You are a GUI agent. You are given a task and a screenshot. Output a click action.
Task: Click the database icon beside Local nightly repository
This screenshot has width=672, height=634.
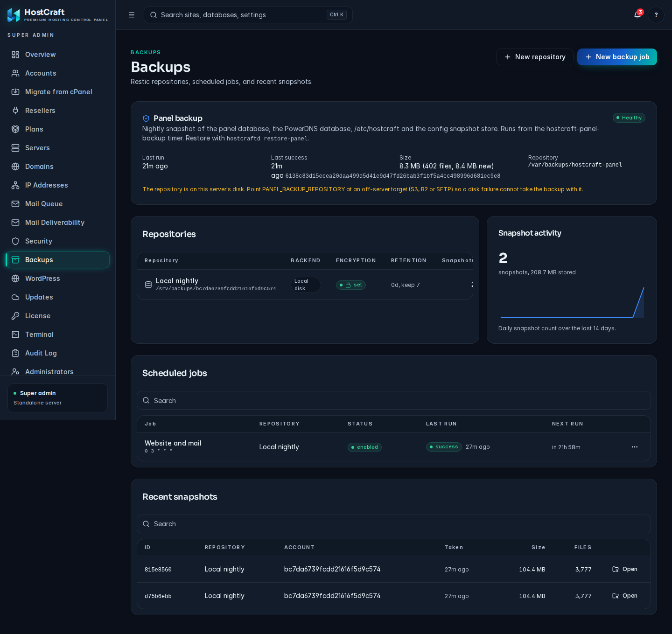click(x=148, y=285)
